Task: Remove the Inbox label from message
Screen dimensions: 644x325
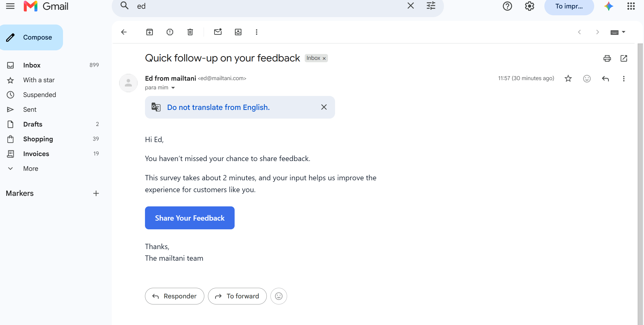Action: (324, 59)
